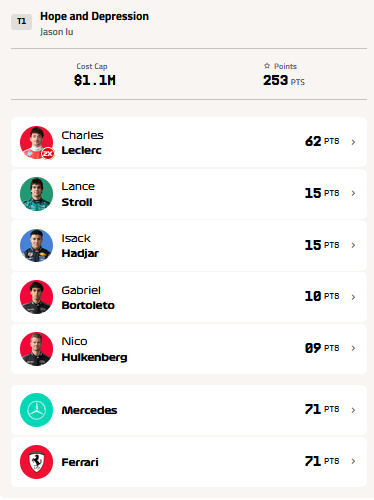Click Nico Hulkenberg's driver portrait

(x=37, y=349)
